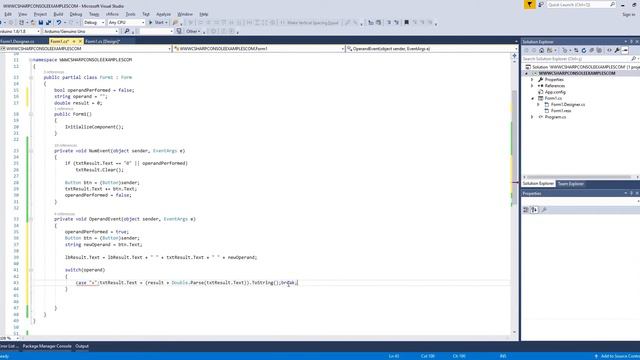Click the Sign in link
This screenshot has height=360, width=640.
[x=629, y=14]
